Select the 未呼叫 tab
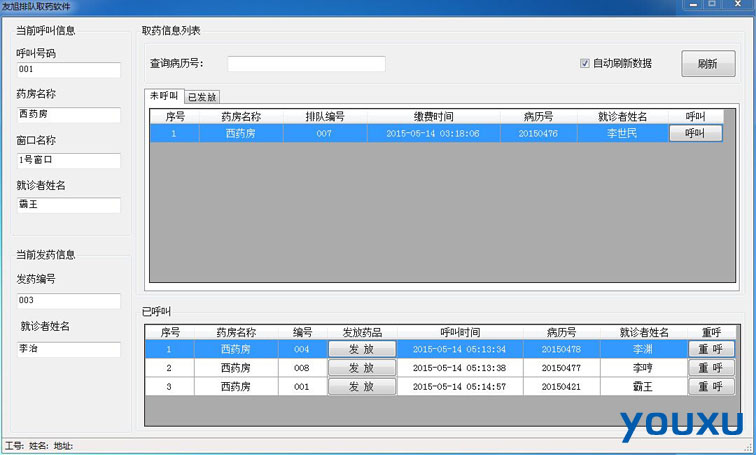The width and height of the screenshot is (756, 455). click(x=164, y=96)
